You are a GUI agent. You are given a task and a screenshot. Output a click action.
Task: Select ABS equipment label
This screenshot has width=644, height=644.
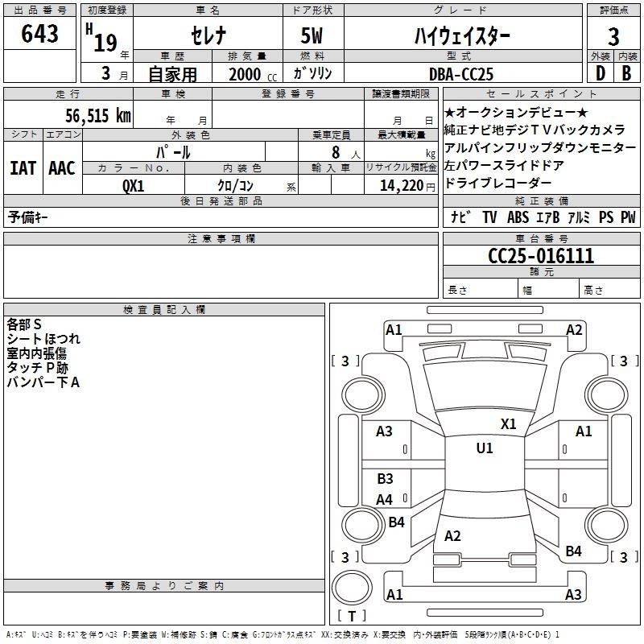518,217
